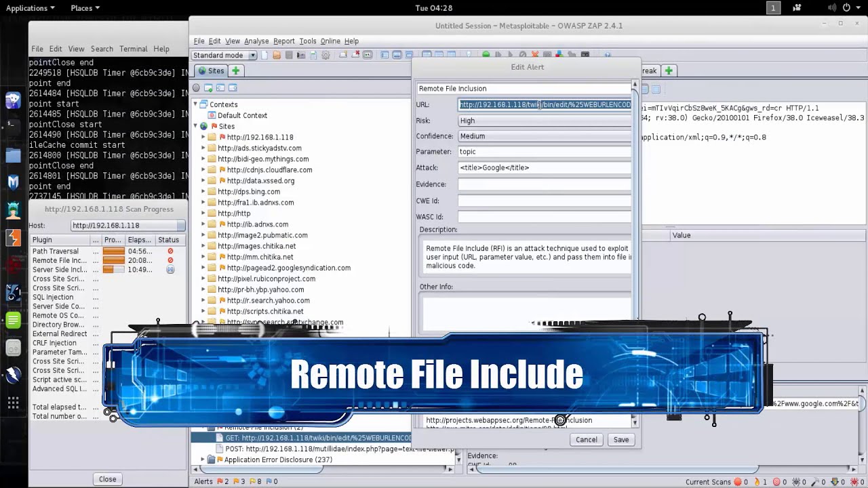Close the Scan Progress dialog
This screenshot has height=488, width=868.
point(107,479)
